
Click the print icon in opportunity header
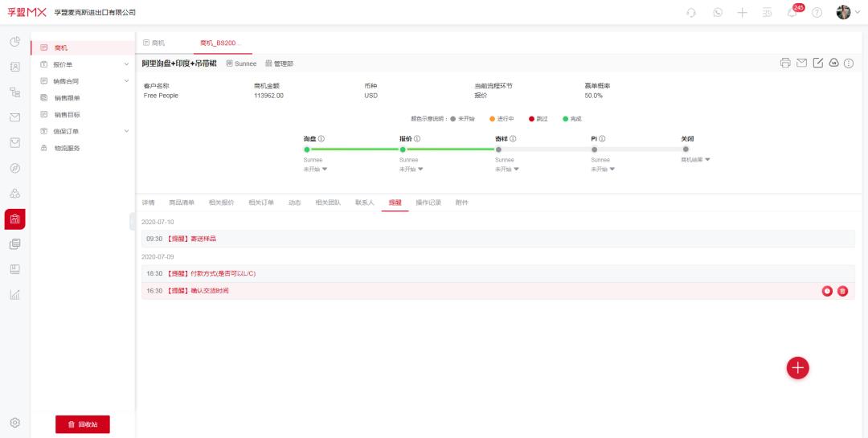coord(785,63)
